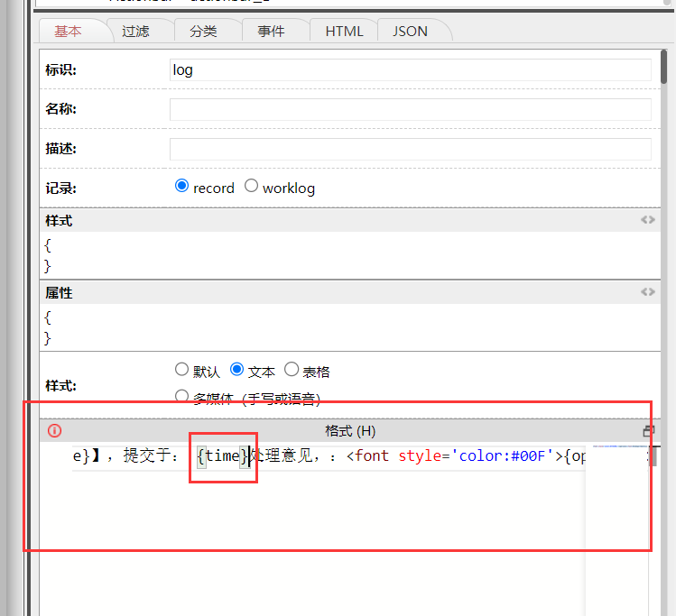Click the 样式 JSON braces editing area

coord(349,256)
